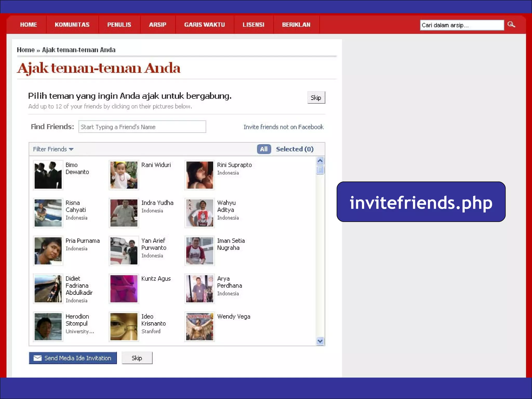
Task: Select Wendy Vega's picture
Action: coord(199,327)
